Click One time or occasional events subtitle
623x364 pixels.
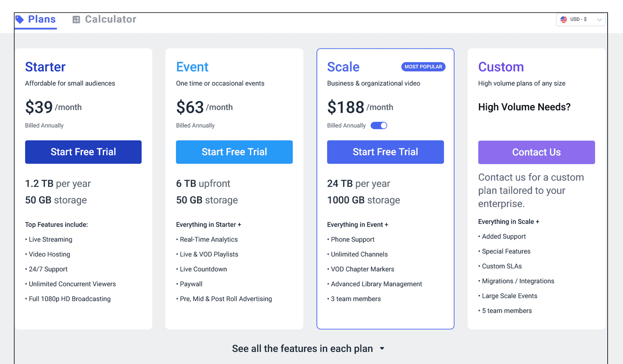click(x=220, y=84)
